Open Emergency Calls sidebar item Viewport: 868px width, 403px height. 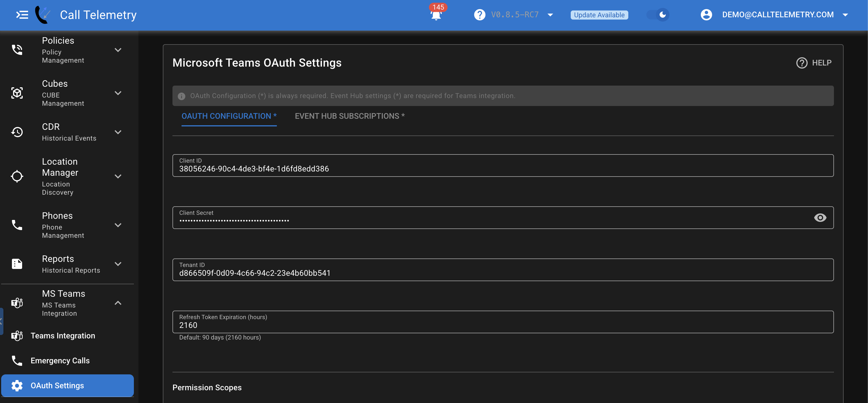point(68,360)
